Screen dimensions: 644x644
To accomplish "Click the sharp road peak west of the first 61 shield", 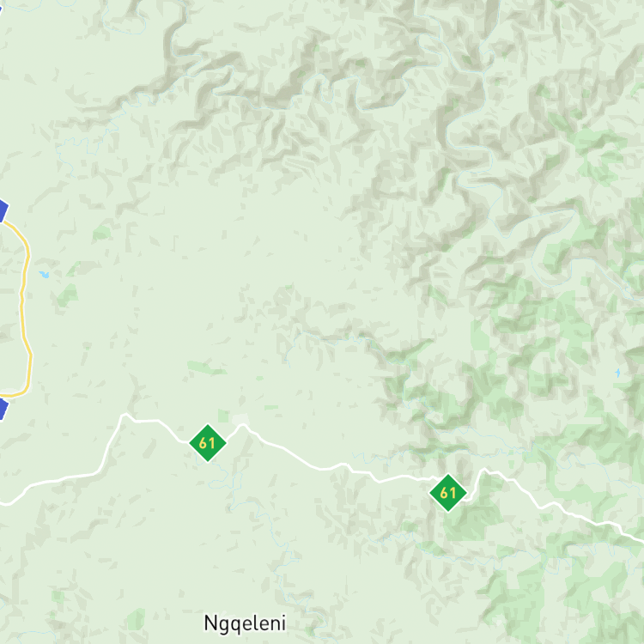I will point(125,416).
